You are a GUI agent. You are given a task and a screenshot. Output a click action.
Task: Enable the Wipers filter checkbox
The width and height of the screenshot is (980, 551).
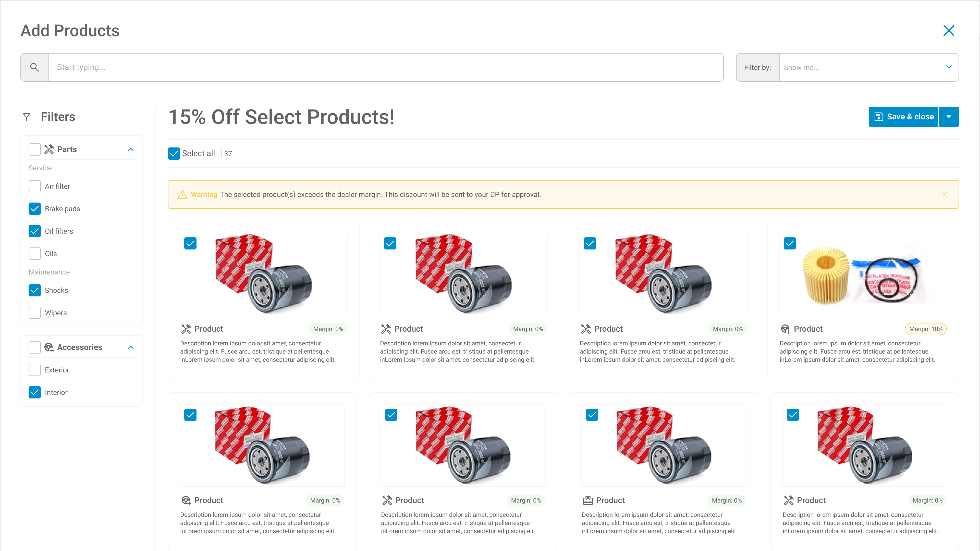tap(35, 313)
